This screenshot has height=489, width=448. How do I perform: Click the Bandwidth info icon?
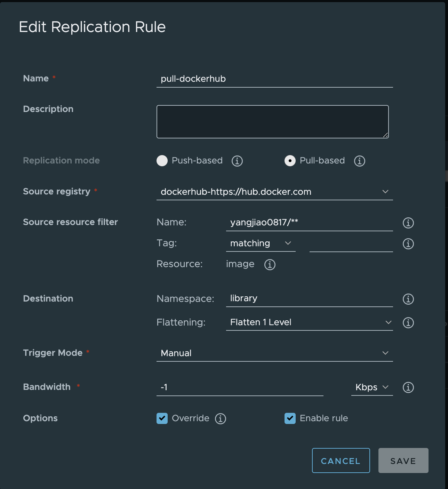[x=408, y=387]
